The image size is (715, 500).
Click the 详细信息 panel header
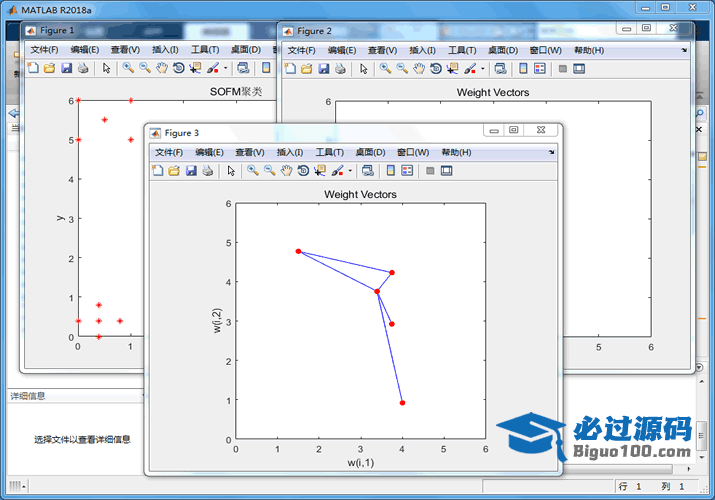(x=75, y=396)
